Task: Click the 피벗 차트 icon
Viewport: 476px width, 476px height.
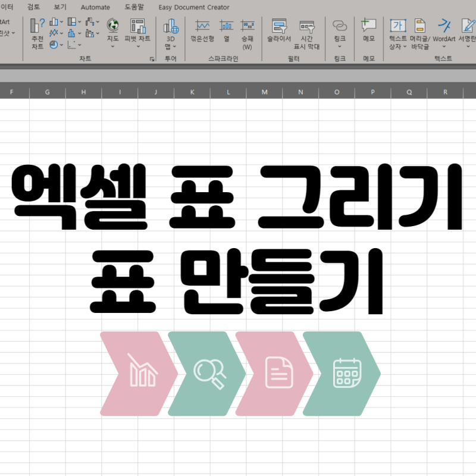Action: tap(138, 26)
